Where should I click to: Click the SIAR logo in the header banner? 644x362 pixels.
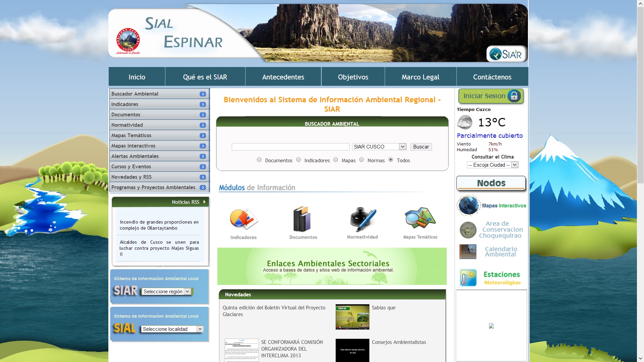pyautogui.click(x=506, y=54)
